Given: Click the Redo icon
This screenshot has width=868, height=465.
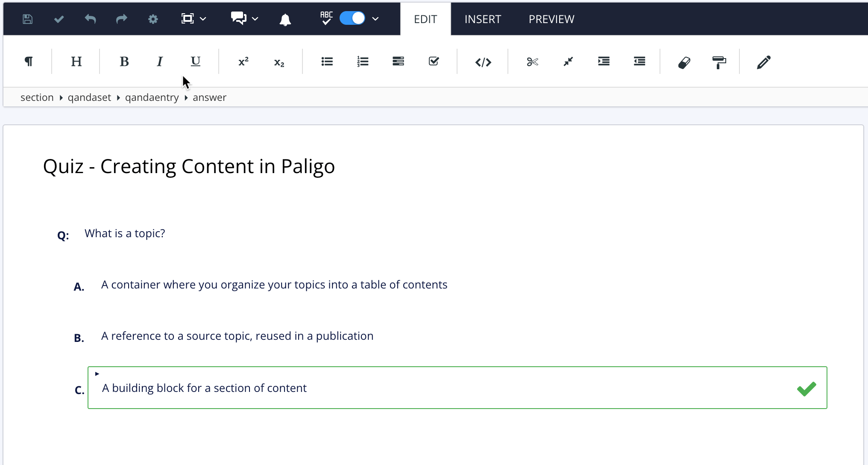Looking at the screenshot, I should pos(121,19).
